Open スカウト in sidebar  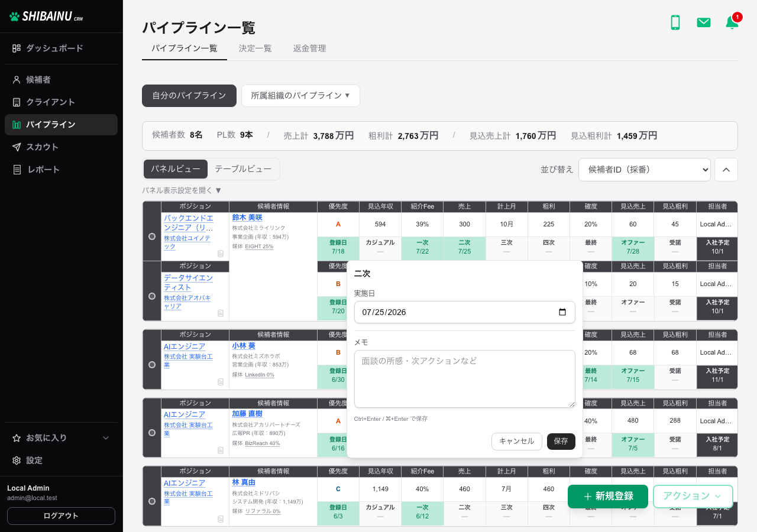coord(62,147)
